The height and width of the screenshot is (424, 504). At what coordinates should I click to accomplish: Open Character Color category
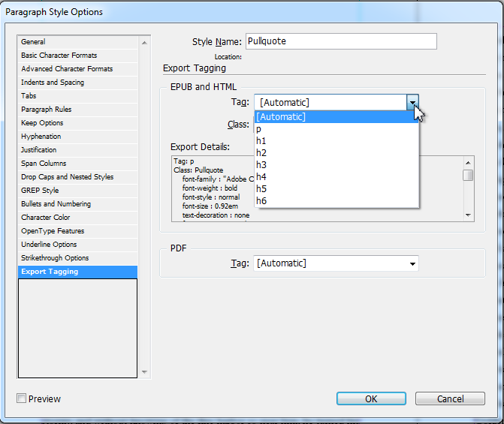(x=78, y=217)
